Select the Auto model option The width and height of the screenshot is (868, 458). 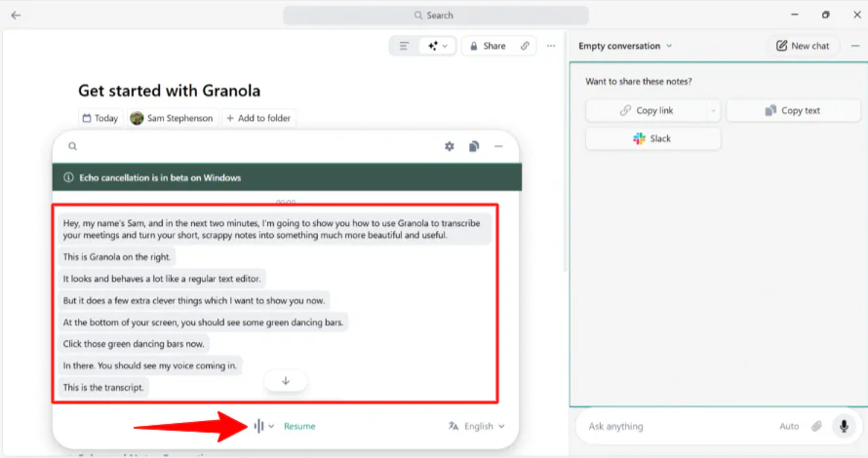tap(789, 427)
